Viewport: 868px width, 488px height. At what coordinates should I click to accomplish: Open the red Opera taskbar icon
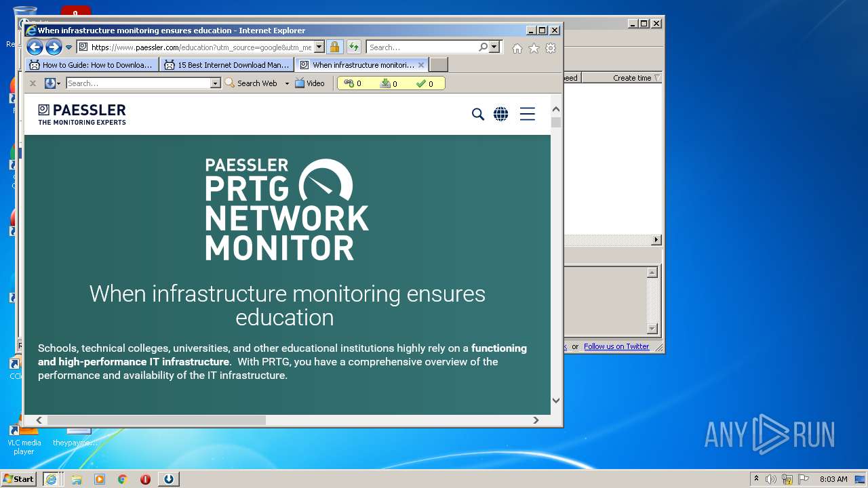[145, 479]
